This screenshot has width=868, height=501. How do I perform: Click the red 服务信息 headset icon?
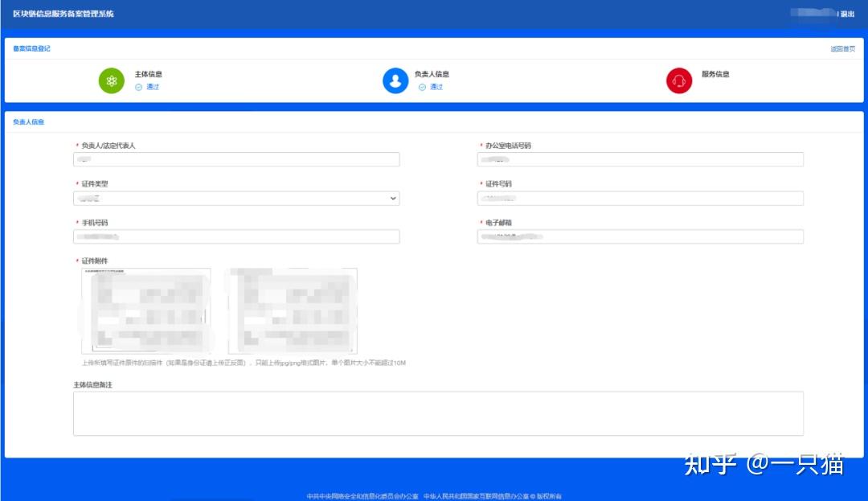679,80
